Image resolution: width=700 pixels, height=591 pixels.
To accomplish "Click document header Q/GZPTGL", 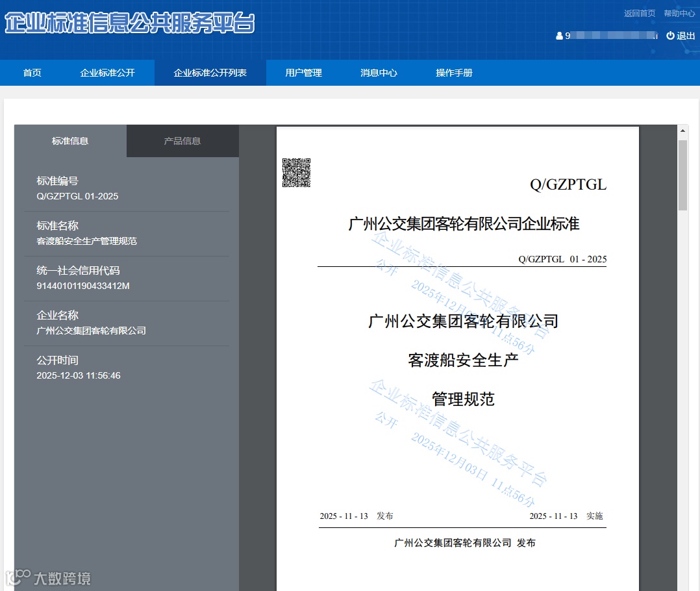I will point(568,185).
